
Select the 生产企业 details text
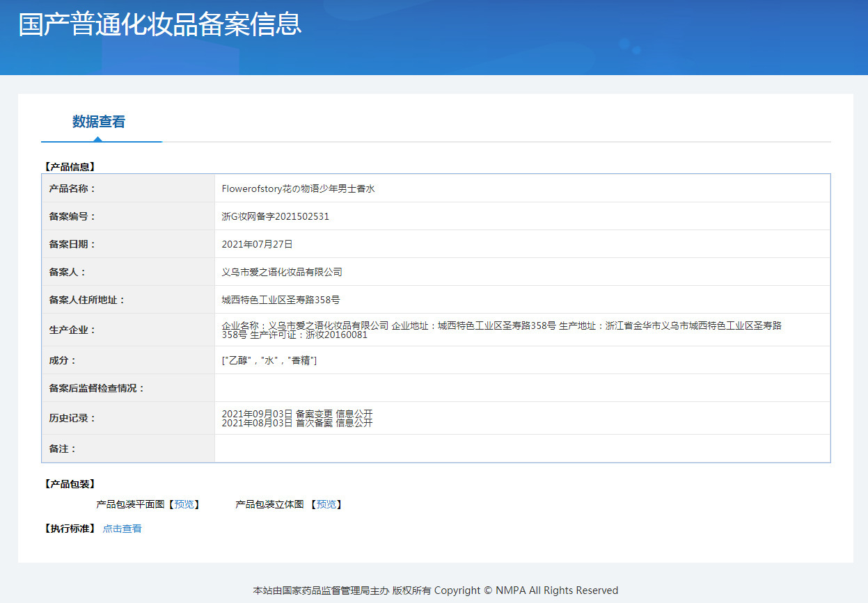click(x=501, y=330)
